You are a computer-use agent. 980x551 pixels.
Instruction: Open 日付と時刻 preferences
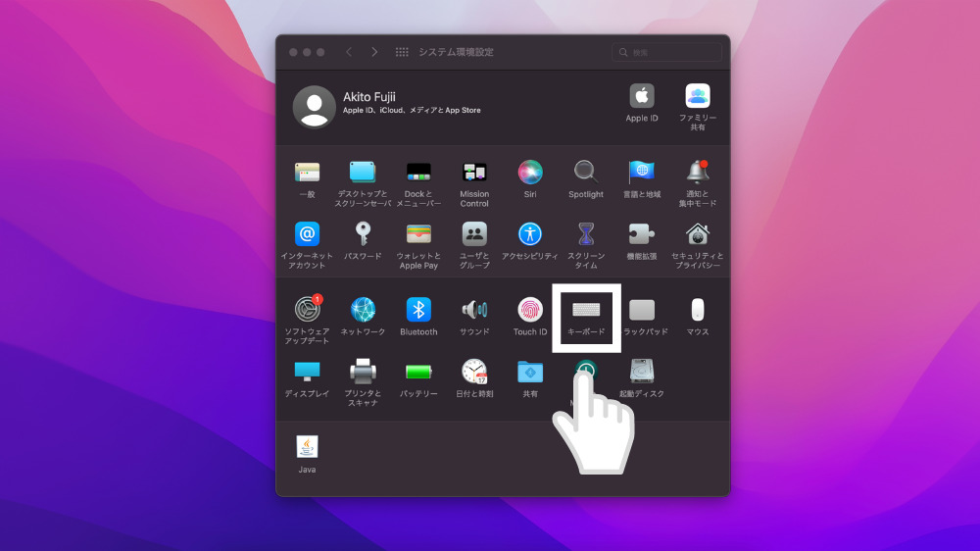click(x=474, y=372)
